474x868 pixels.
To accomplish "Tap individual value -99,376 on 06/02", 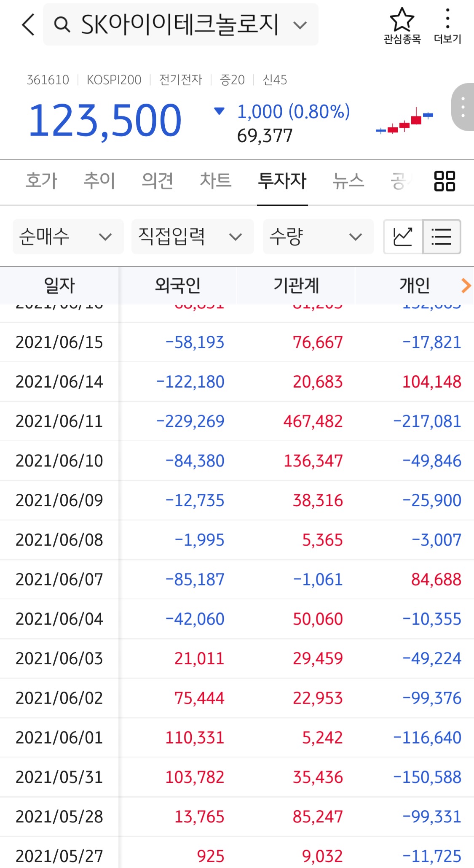I will click(432, 698).
